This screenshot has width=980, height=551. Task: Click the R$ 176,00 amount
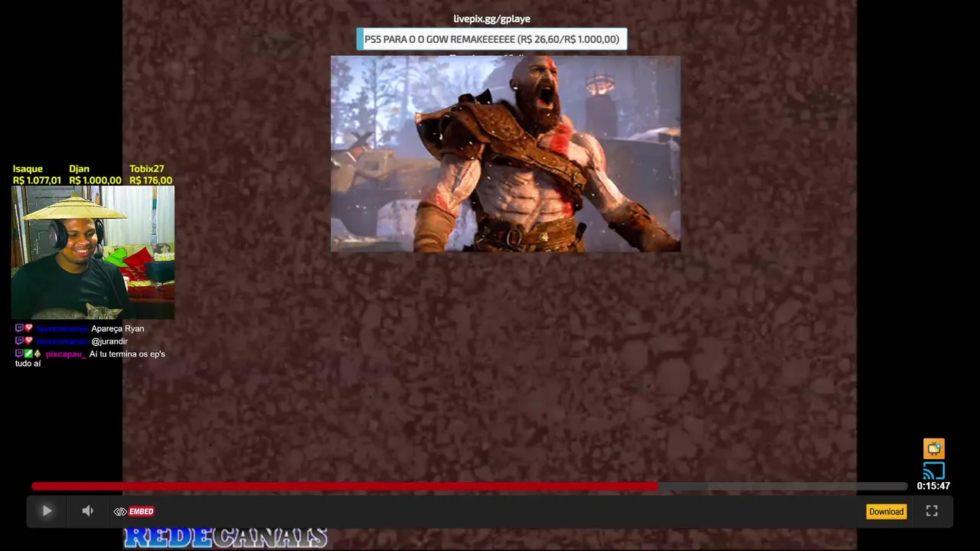pos(151,181)
